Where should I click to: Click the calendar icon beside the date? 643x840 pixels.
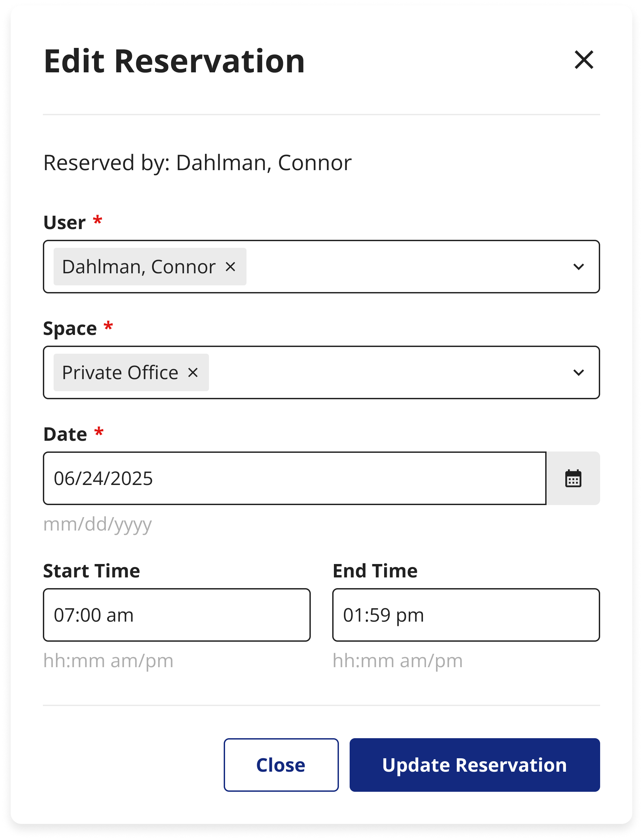pos(573,478)
